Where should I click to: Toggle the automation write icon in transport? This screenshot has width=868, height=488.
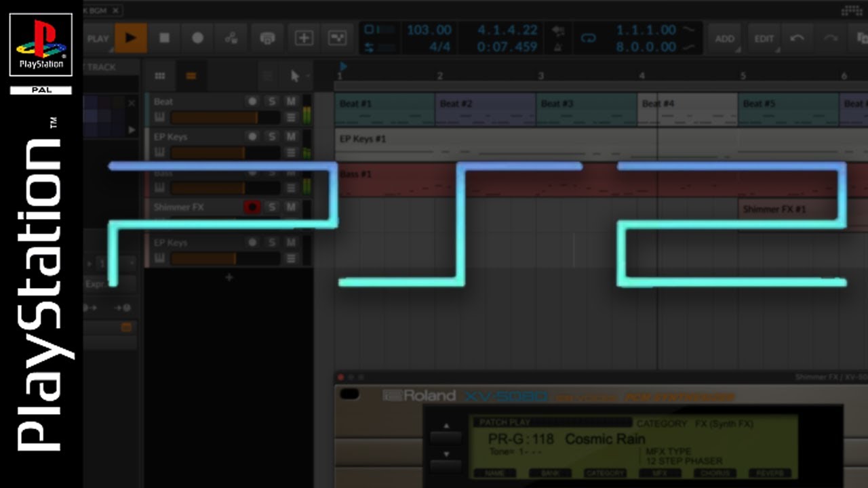coord(231,38)
